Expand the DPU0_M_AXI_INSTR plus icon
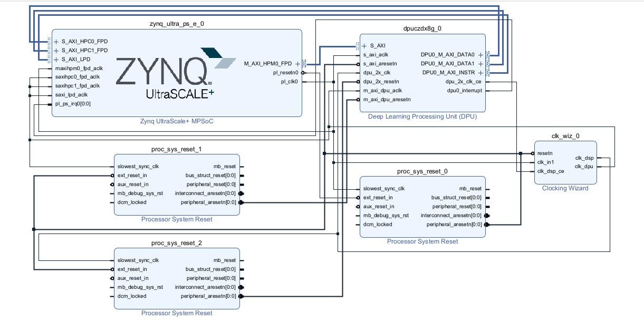Image resolution: width=644 pixels, height=321 pixels. point(480,72)
